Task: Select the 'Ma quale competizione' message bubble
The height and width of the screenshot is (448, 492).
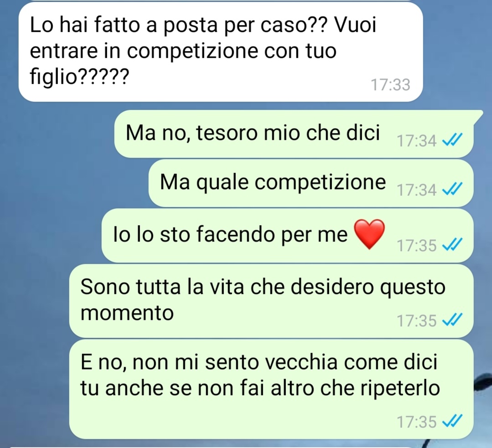Action: [x=311, y=183]
